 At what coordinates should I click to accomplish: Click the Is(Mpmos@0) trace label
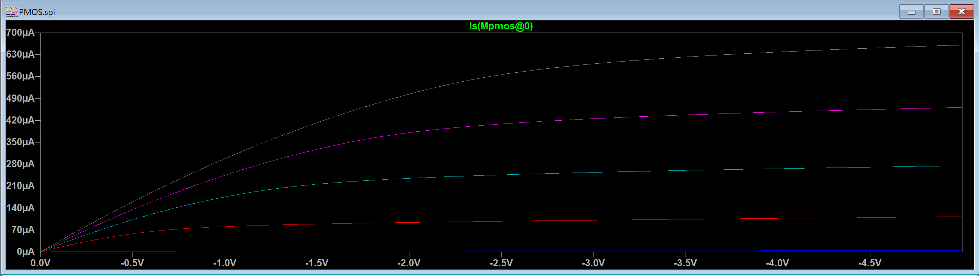501,26
